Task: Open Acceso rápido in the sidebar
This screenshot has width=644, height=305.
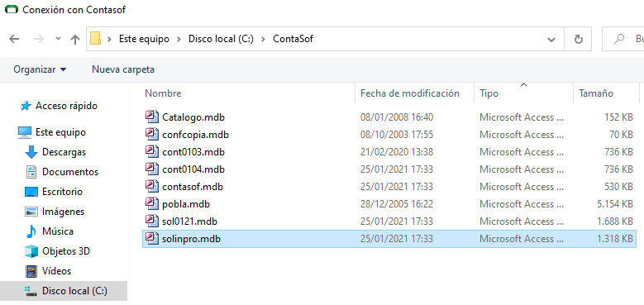Action: 66,106
